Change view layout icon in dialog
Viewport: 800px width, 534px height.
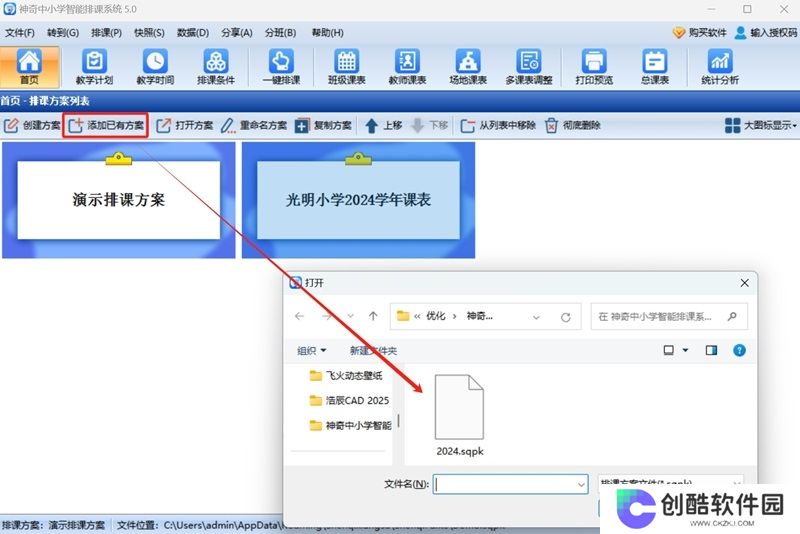[668, 350]
